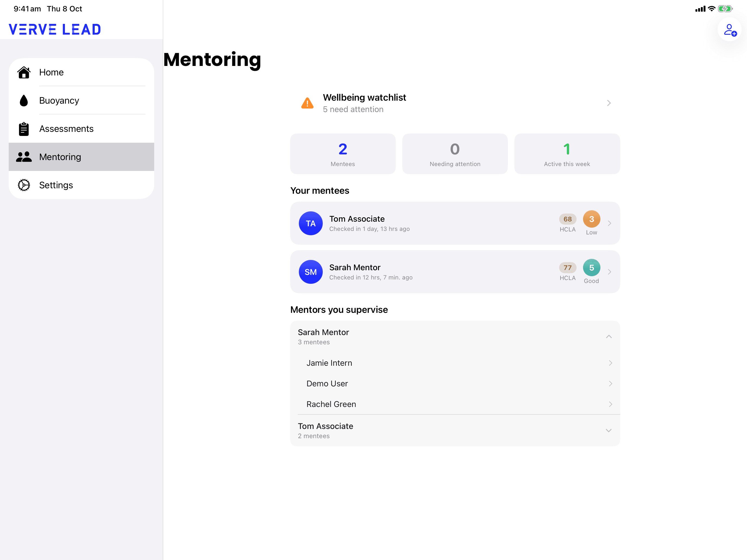Open Demo User's profile row
The height and width of the screenshot is (560, 747).
455,383
